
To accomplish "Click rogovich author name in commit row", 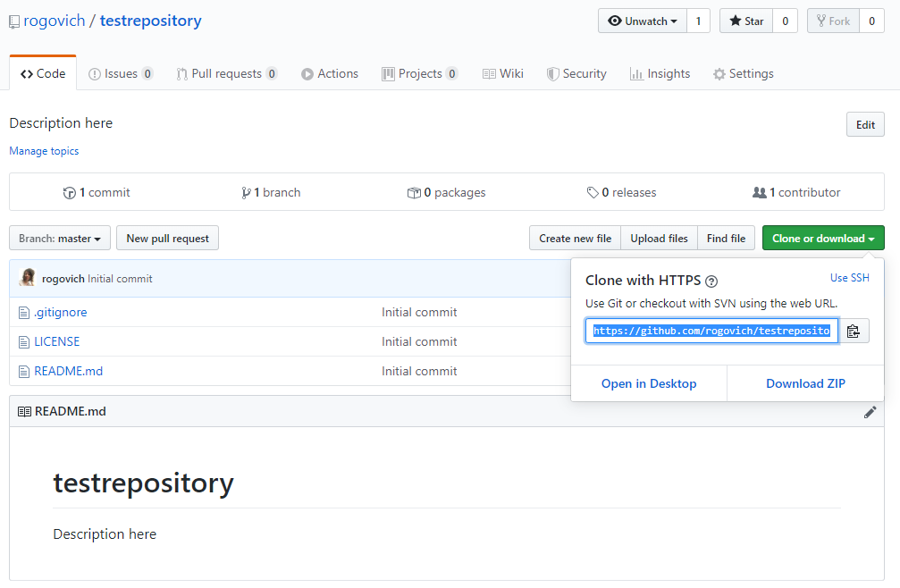I will [63, 279].
